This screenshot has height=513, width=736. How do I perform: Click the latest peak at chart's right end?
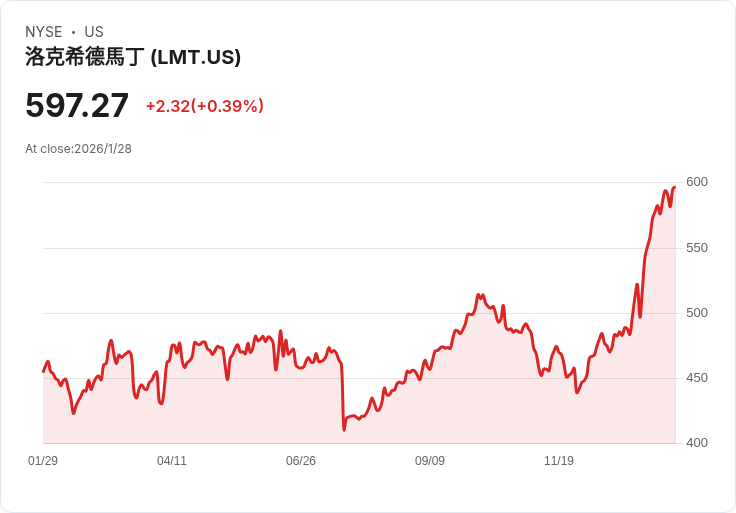coord(675,187)
